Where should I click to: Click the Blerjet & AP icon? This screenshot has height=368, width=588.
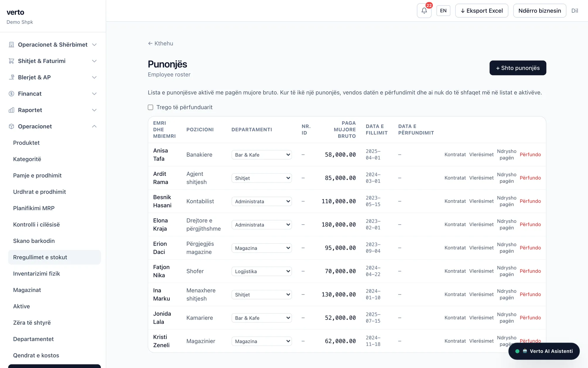point(11,77)
